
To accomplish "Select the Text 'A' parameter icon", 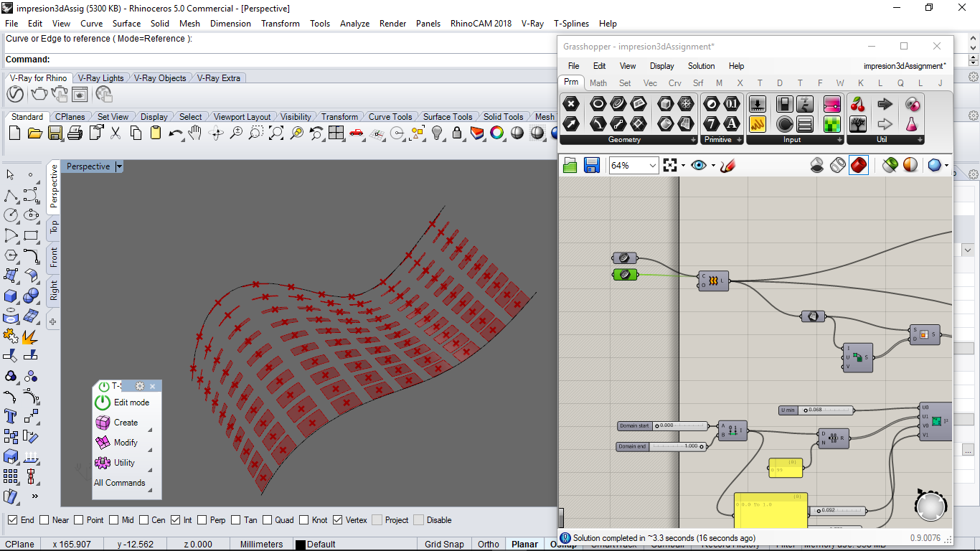I will 732,124.
